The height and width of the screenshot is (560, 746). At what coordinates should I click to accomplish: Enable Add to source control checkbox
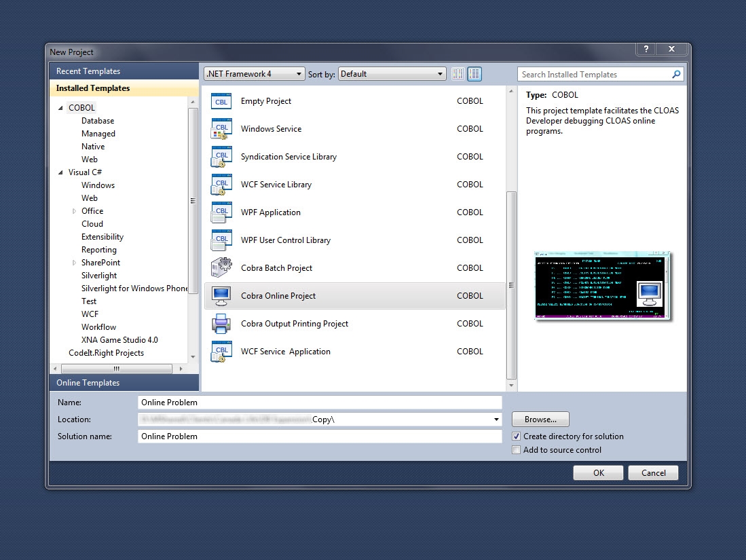pyautogui.click(x=516, y=450)
